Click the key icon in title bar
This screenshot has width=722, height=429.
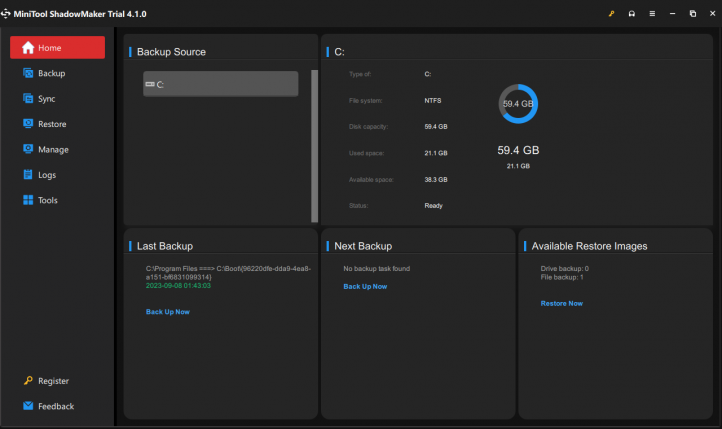point(611,14)
